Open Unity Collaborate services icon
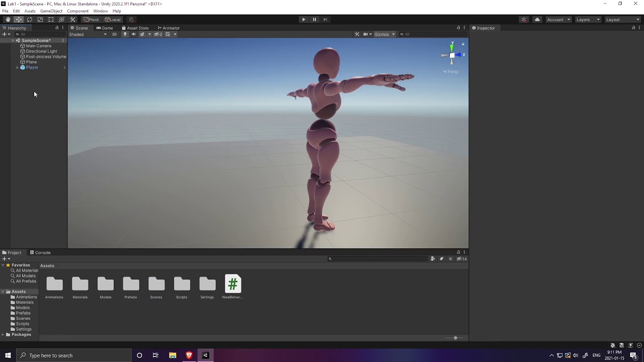 (524, 20)
